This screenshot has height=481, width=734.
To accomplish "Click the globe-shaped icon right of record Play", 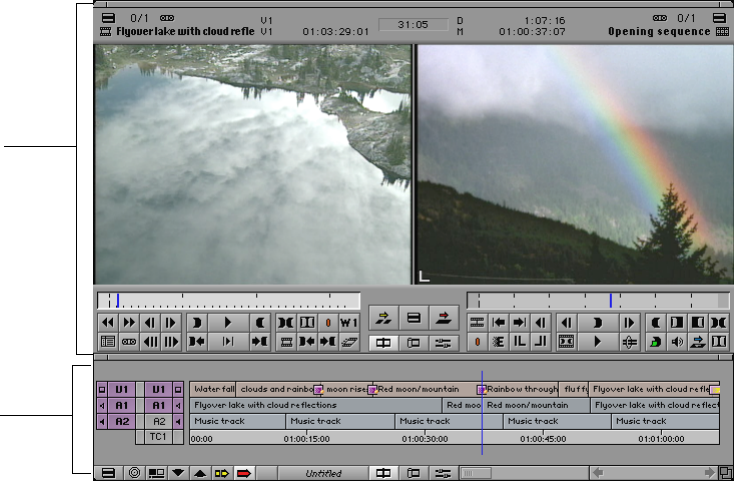I will pos(630,342).
